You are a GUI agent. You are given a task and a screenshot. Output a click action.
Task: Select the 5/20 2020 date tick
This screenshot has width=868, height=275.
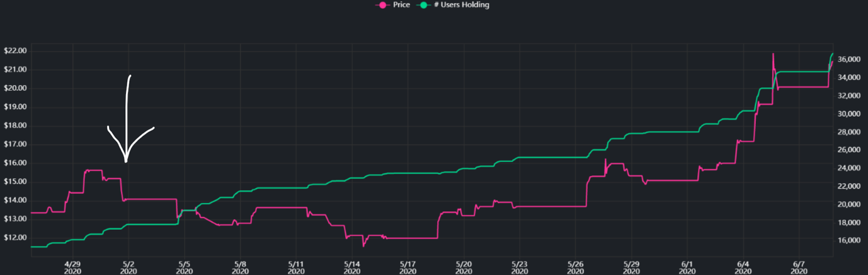464,267
